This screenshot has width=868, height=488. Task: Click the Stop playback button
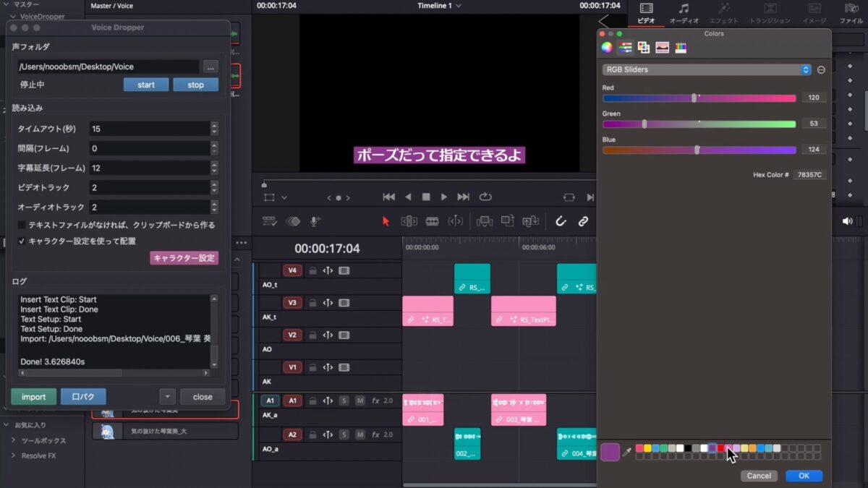click(x=426, y=197)
